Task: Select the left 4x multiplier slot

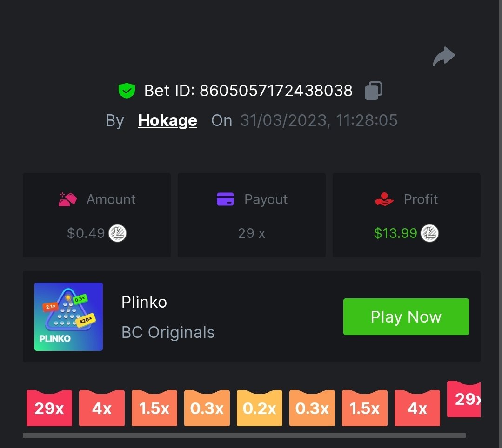Action: click(102, 408)
